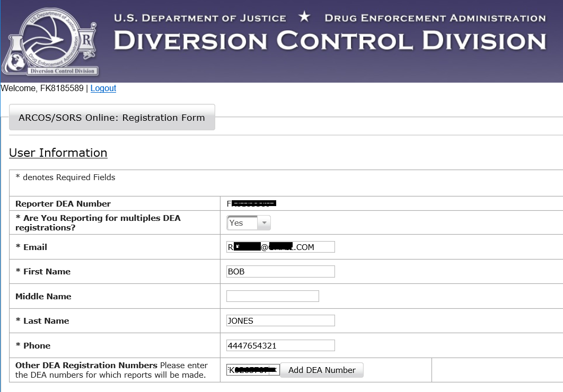
Task: Click the '* First Name' field label
Action: [43, 272]
